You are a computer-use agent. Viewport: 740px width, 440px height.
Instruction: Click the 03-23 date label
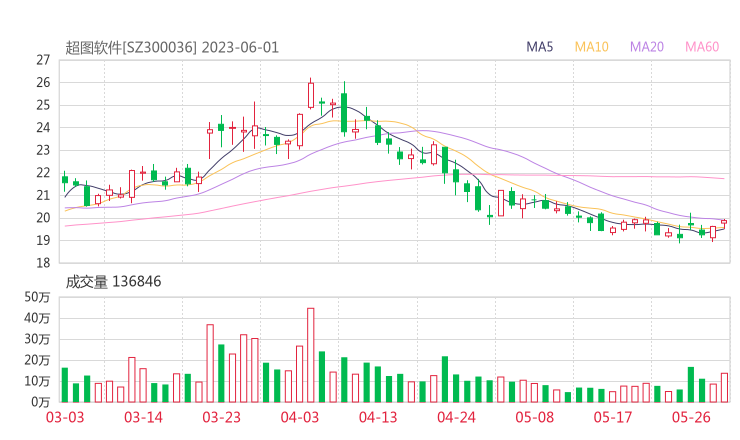coord(221,417)
